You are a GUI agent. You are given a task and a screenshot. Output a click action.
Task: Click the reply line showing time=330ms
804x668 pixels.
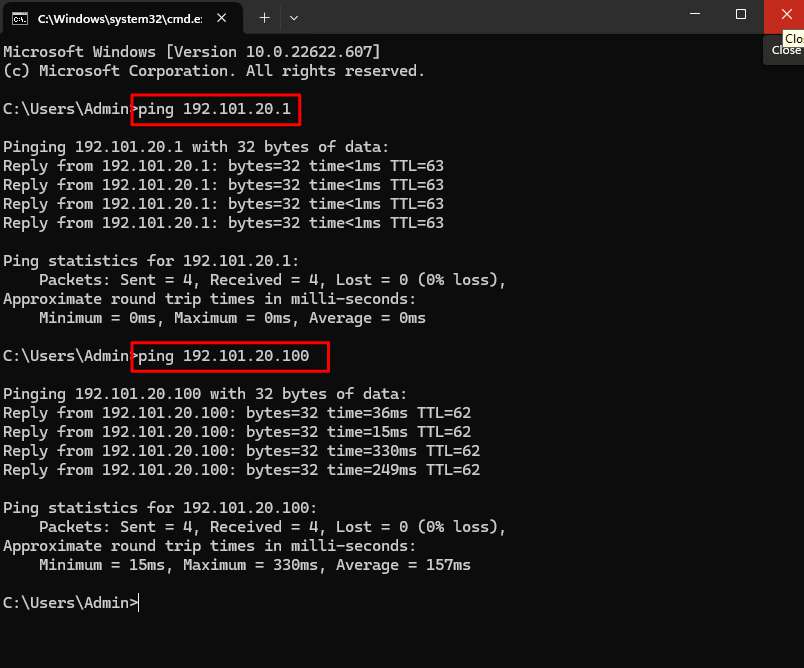pyautogui.click(x=241, y=451)
